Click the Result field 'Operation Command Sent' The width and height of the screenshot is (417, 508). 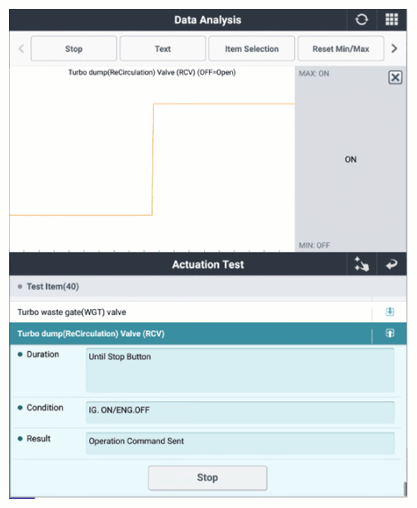coord(240,443)
